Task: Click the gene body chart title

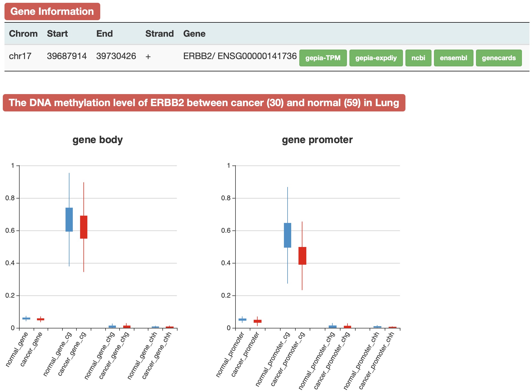Action: 97,139
